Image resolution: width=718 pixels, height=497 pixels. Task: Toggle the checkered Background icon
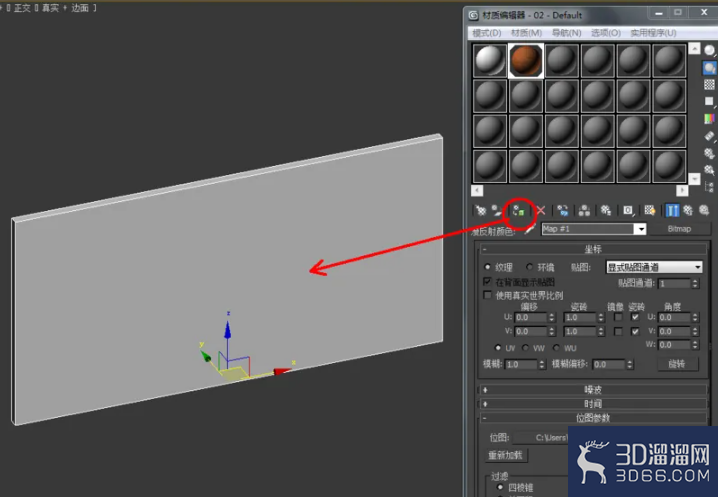(709, 84)
